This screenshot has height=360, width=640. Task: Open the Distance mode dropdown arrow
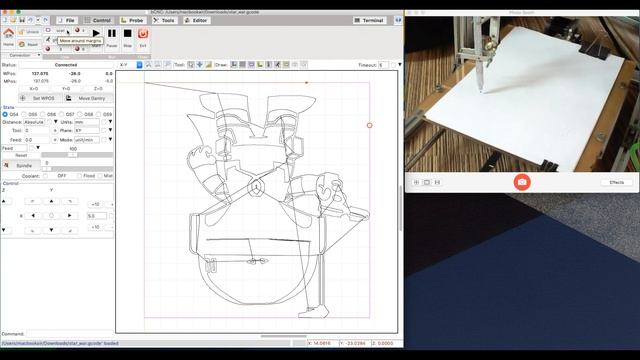point(56,122)
